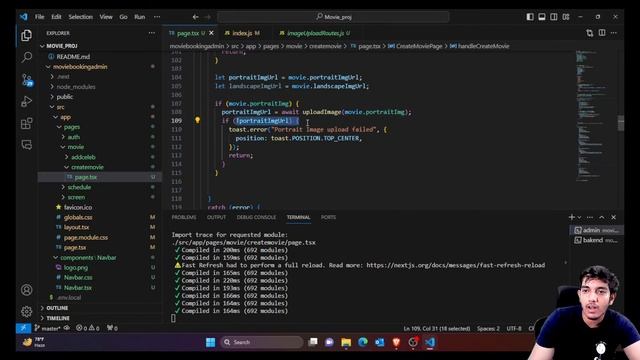Open changes compare icon in editor toolbar
This screenshot has height=360, width=640.
pyautogui.click(x=590, y=33)
